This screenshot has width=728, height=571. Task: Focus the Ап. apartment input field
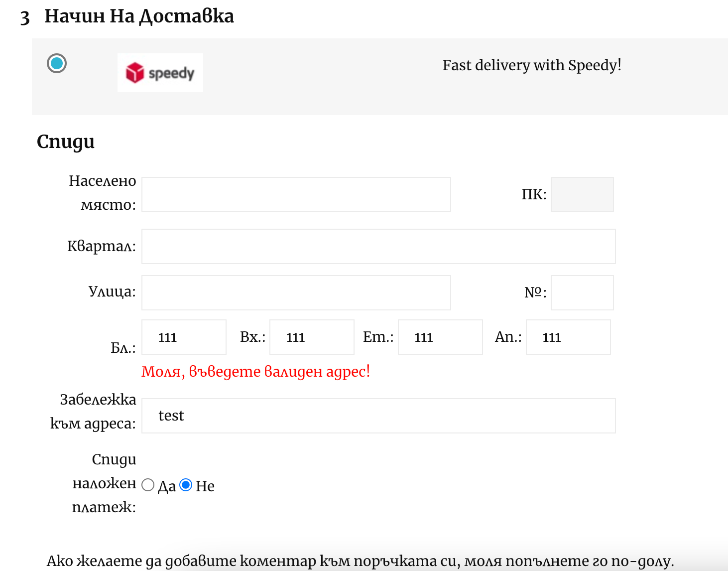pos(568,337)
